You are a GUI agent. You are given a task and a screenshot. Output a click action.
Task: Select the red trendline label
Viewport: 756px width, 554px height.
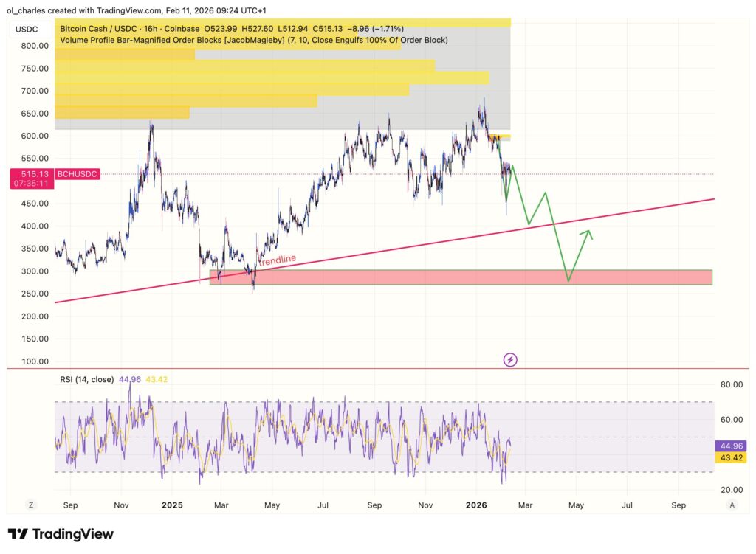pos(278,260)
